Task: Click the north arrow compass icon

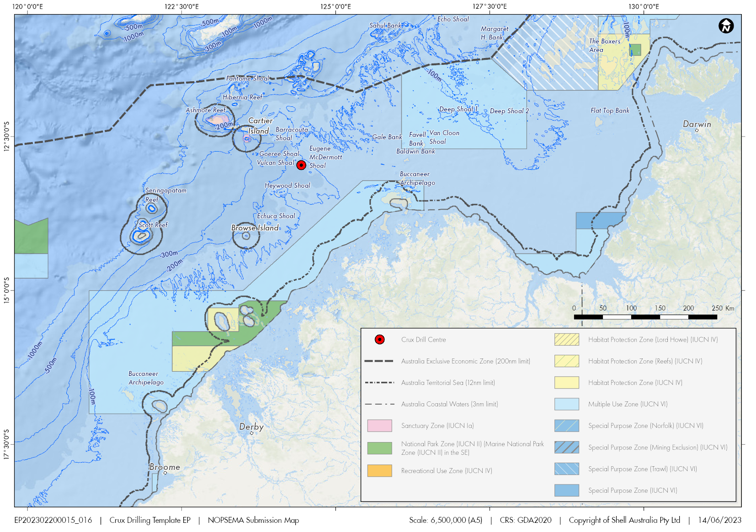Action: 725,26
